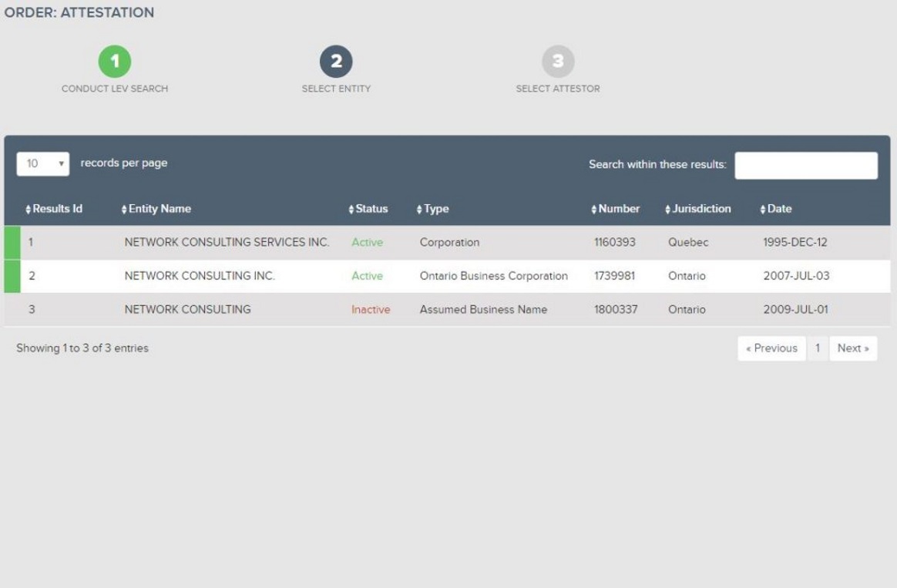Click the green marker on row 1
The height and width of the screenshot is (588, 897).
12,243
